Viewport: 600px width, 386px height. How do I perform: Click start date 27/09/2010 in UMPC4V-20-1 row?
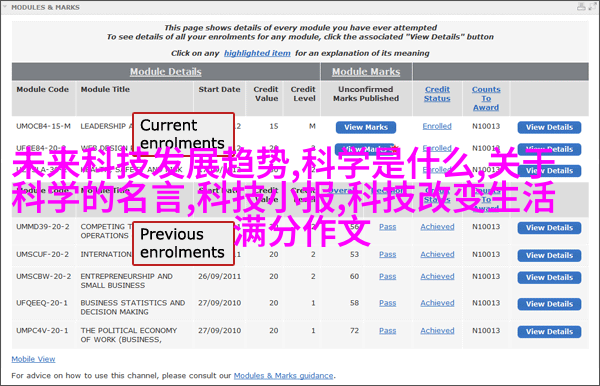point(219,331)
